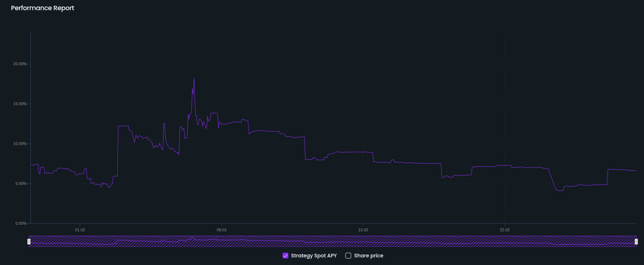
Task: Uncheck the Strategy Spot APY checkbox
Action: coord(285,256)
